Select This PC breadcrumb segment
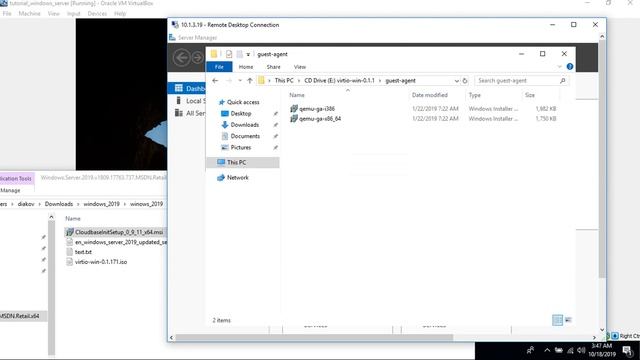Screen dimensions: 640x360 (284, 81)
